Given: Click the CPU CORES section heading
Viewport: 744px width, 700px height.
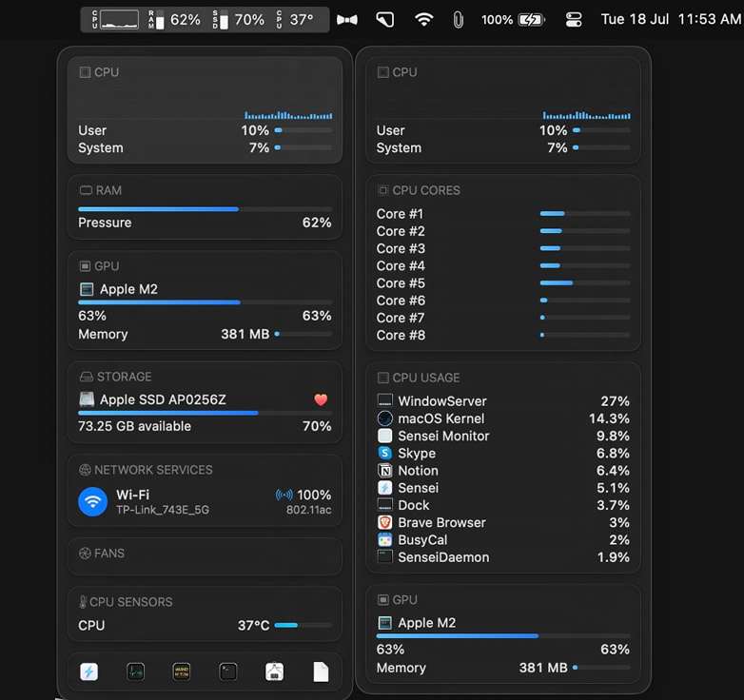Looking at the screenshot, I should [426, 190].
